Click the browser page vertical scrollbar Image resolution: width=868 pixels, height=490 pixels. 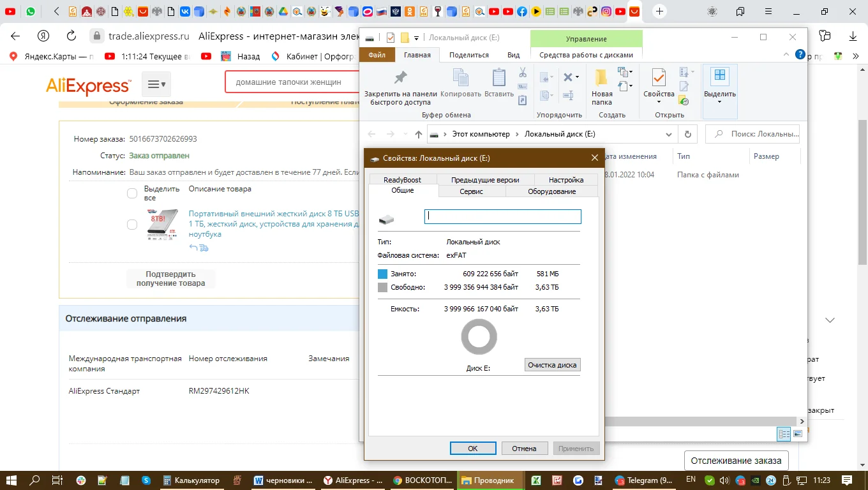point(862,191)
